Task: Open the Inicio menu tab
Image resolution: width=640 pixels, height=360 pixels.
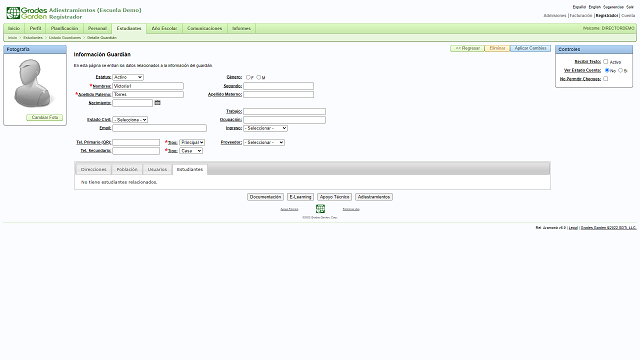Action: (x=14, y=28)
